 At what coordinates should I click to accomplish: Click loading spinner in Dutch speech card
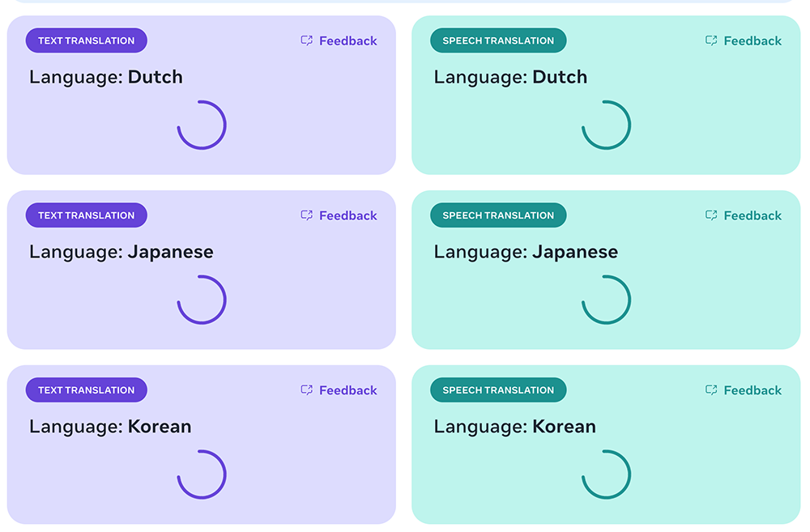point(606,125)
